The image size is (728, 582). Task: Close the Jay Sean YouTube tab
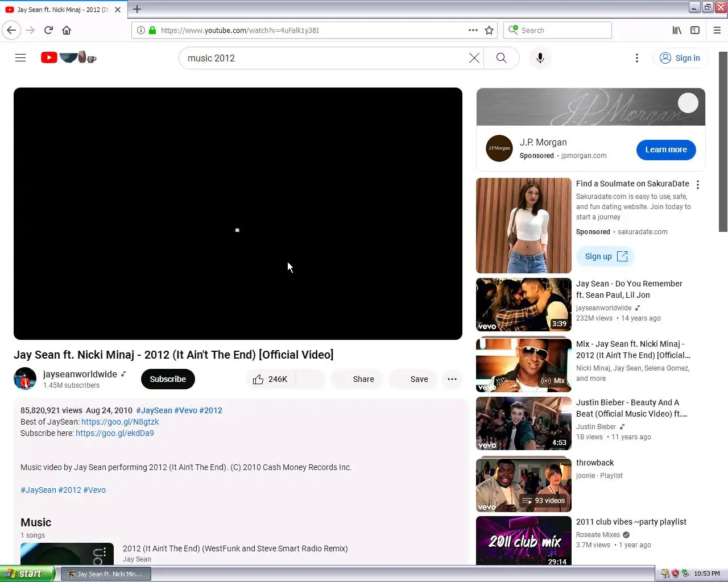point(118,10)
